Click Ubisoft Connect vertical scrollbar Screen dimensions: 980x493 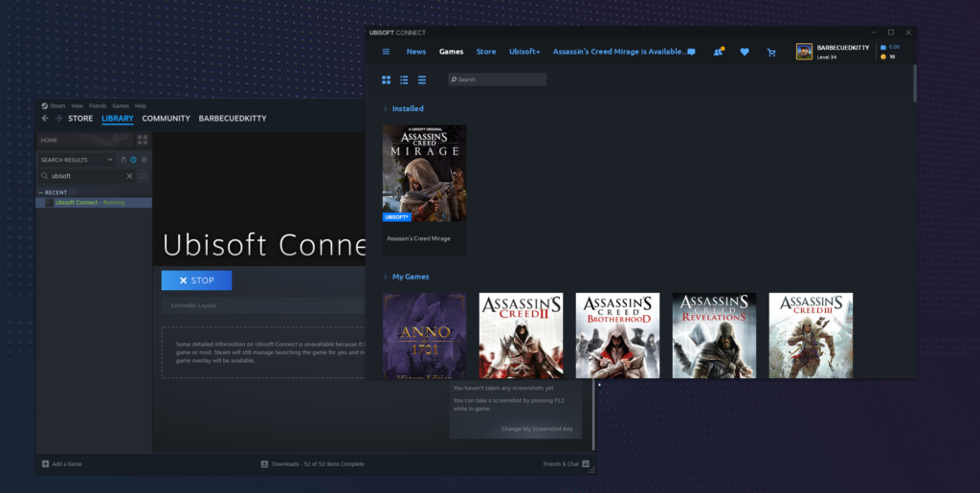coord(915,83)
